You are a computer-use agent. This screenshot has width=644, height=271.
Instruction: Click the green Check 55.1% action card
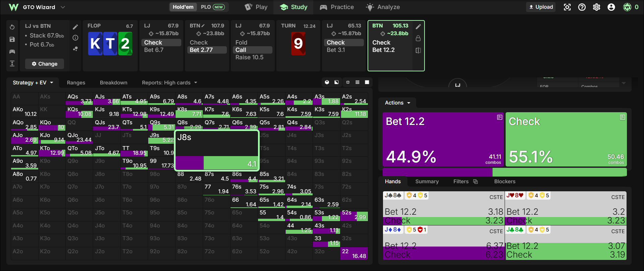566,139
